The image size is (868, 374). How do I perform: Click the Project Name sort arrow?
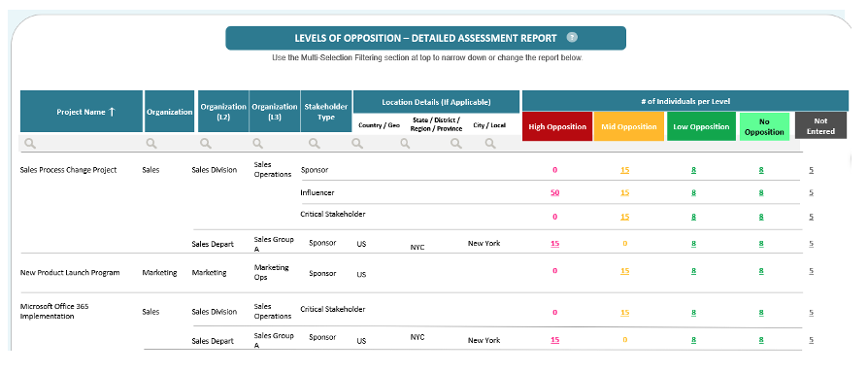pyautogui.click(x=112, y=112)
